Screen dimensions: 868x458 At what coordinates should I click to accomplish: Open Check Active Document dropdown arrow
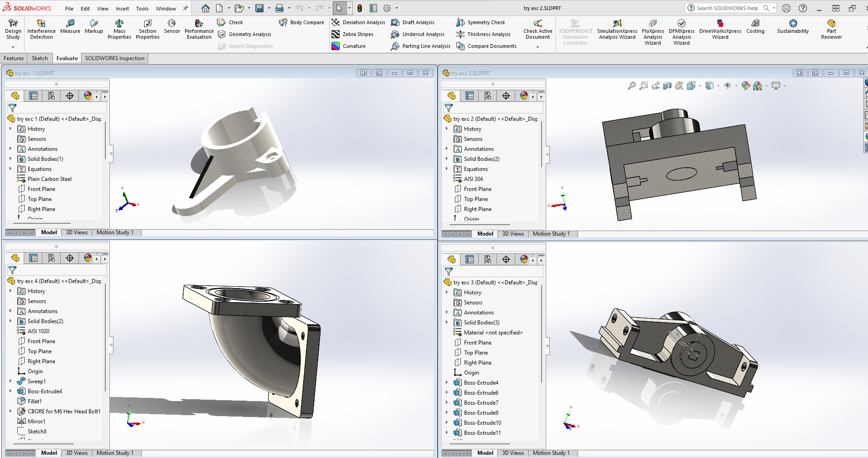click(538, 47)
